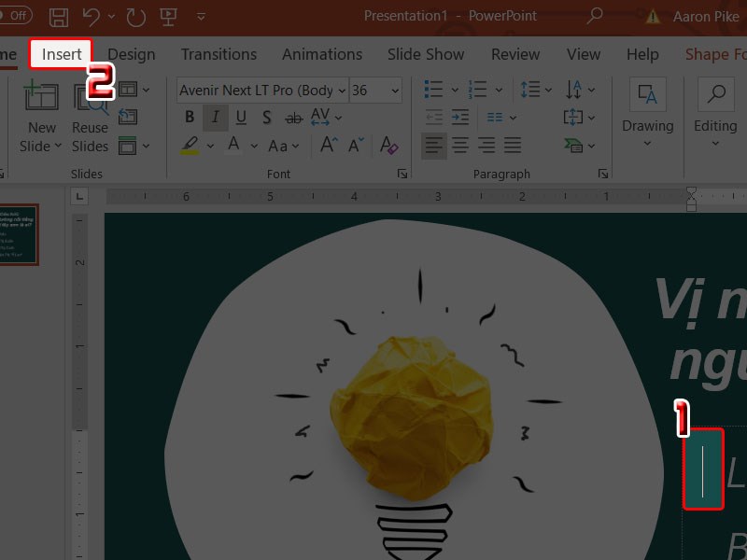This screenshot has height=560, width=747.
Task: Switch to the Transitions tab
Action: [x=218, y=54]
